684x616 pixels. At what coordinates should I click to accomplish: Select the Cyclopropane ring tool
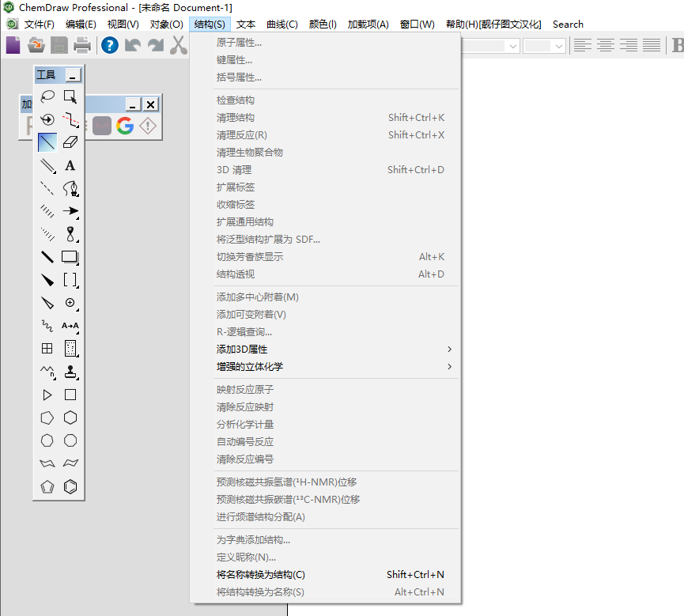click(x=47, y=395)
